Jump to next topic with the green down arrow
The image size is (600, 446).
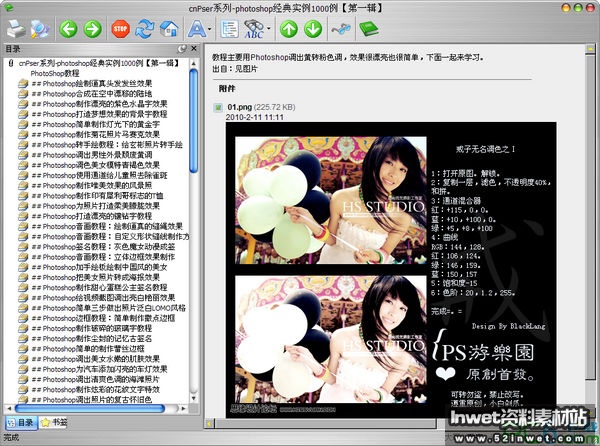point(313,29)
